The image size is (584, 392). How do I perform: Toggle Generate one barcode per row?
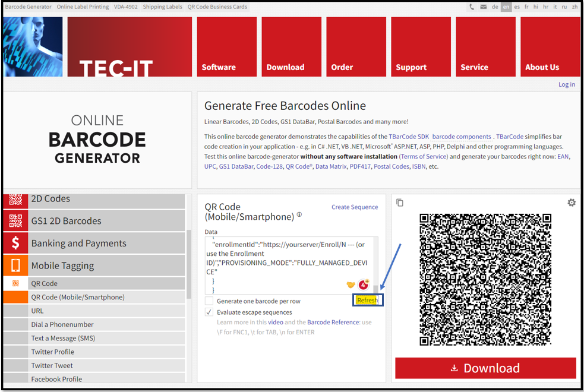(x=209, y=301)
